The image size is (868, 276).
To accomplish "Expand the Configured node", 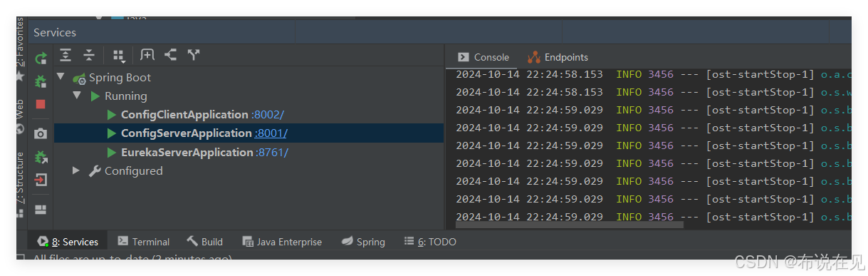I will [x=77, y=170].
